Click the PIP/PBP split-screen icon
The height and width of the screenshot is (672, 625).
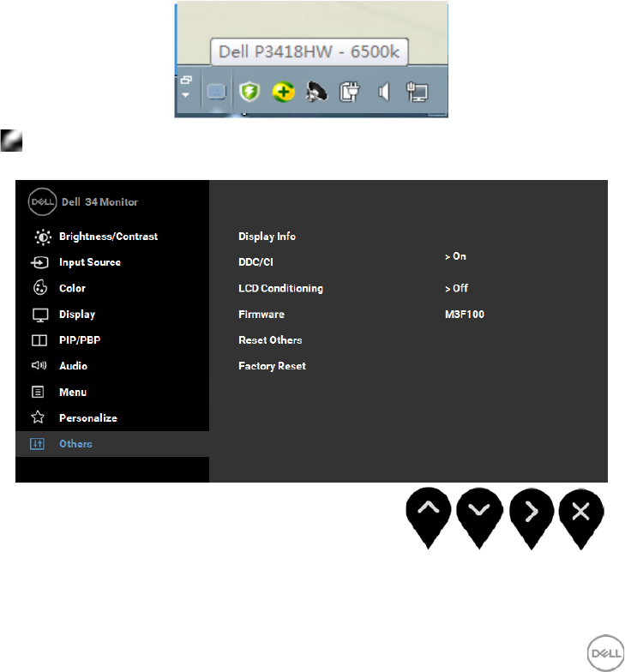[39, 340]
